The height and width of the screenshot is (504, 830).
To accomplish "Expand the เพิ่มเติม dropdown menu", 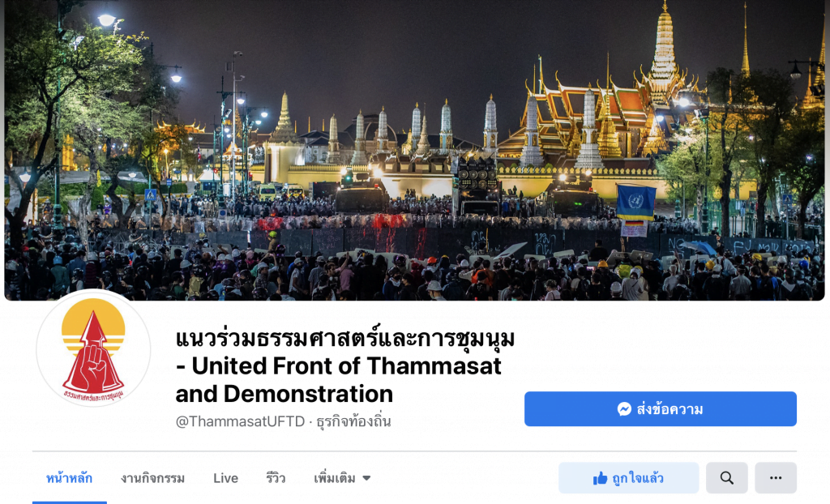I will click(342, 478).
